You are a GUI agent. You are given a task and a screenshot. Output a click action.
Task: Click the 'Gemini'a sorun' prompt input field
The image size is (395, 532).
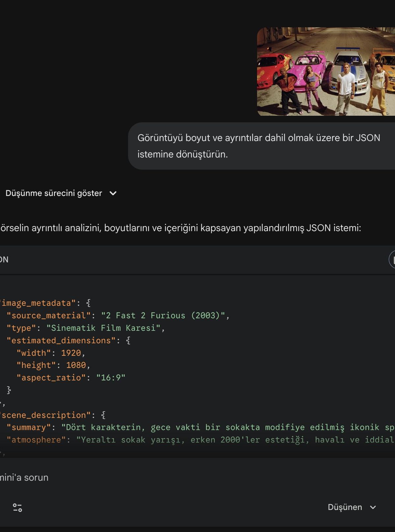pos(197,477)
